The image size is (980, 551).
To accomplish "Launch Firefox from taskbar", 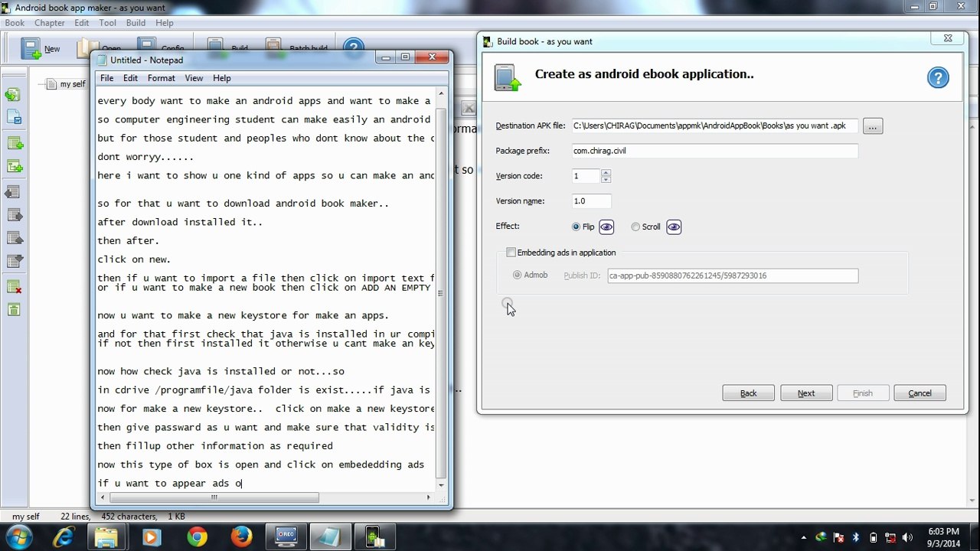I will pyautogui.click(x=241, y=537).
